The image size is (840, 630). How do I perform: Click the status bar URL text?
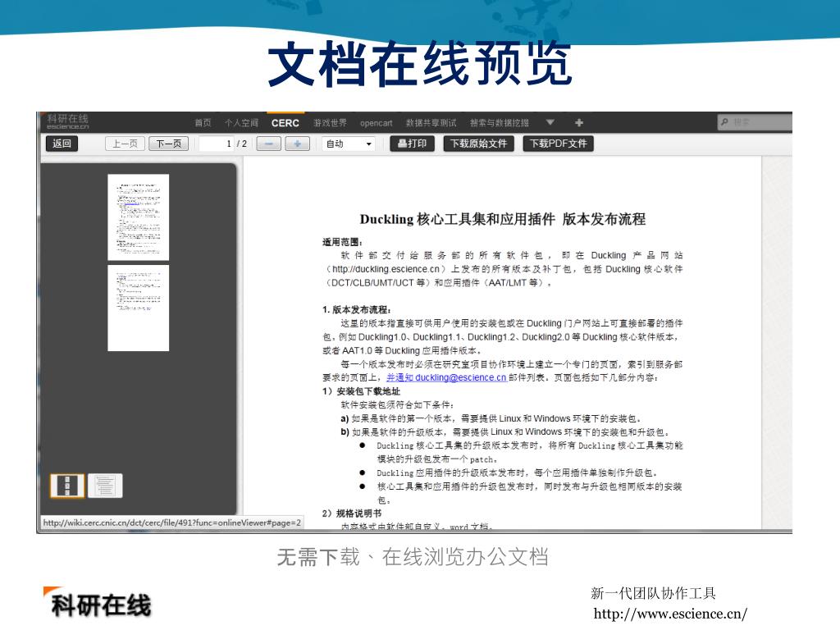click(172, 523)
